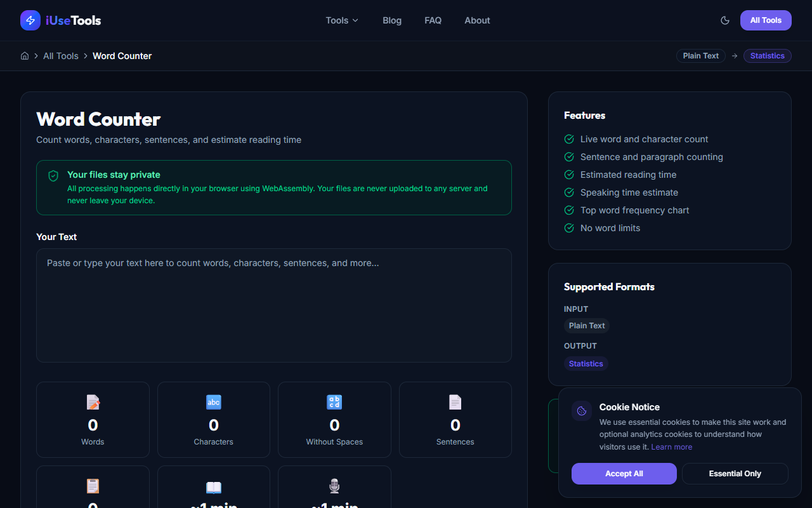The height and width of the screenshot is (508, 812).
Task: Toggle dark mode with the moon icon
Action: click(725, 20)
